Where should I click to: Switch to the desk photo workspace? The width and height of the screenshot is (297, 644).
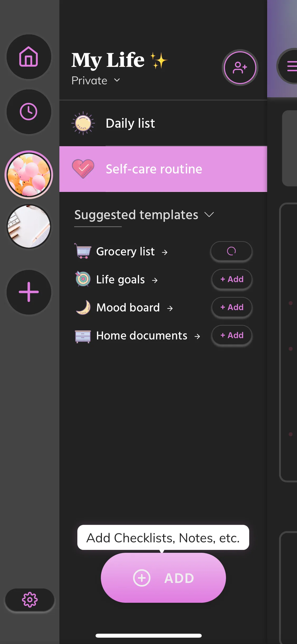29,226
